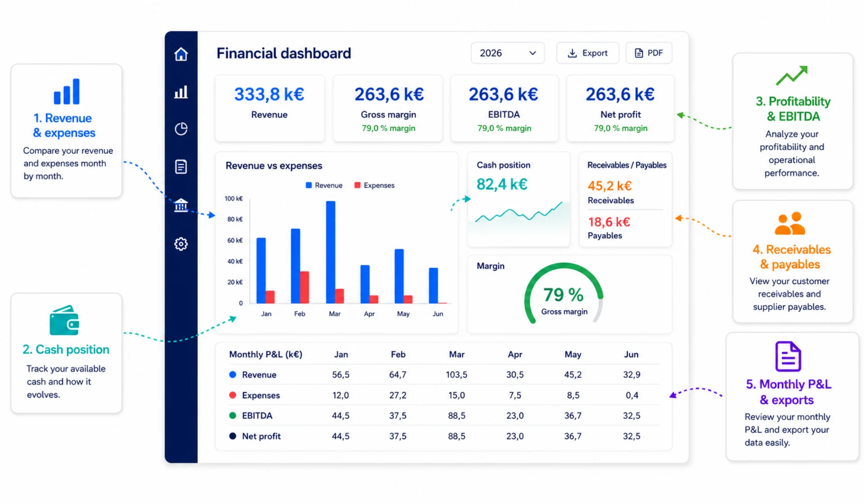Click the download icon in Export button
864x504 pixels.
tap(572, 53)
